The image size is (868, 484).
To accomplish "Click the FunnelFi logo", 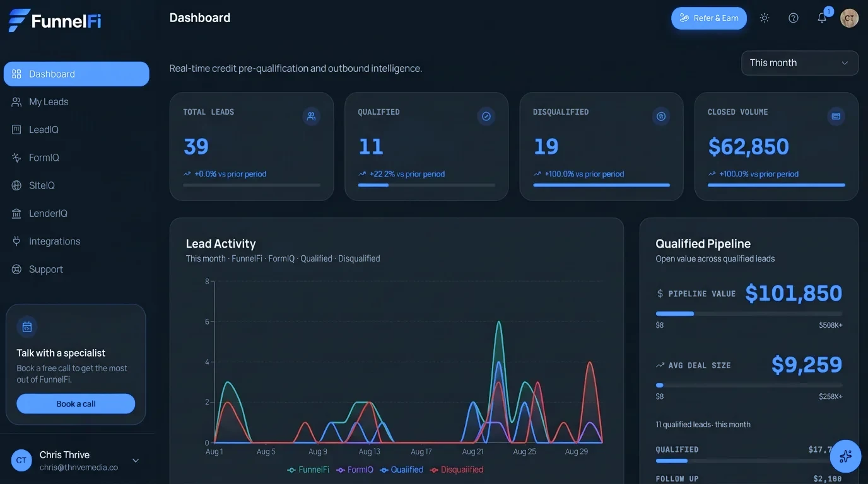I will (55, 21).
